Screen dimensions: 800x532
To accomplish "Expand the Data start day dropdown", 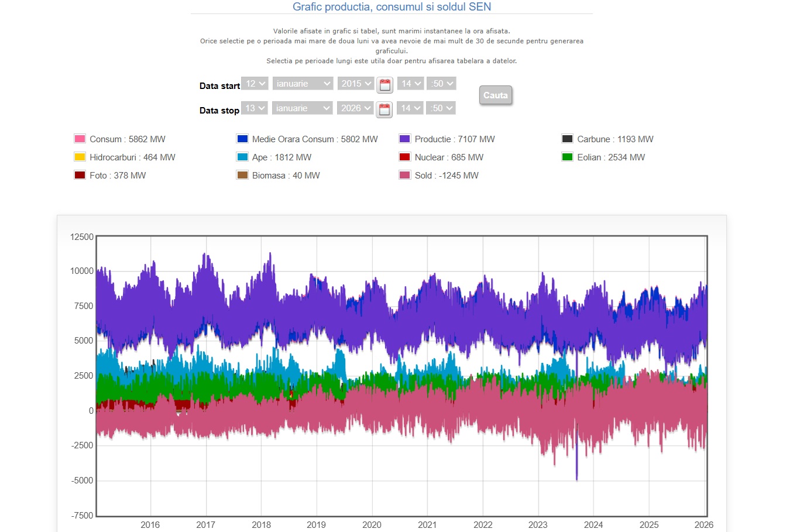I will point(255,84).
